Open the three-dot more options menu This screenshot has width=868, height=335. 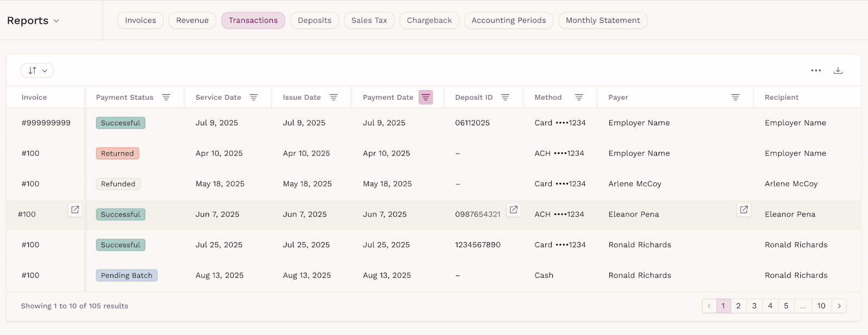point(816,70)
